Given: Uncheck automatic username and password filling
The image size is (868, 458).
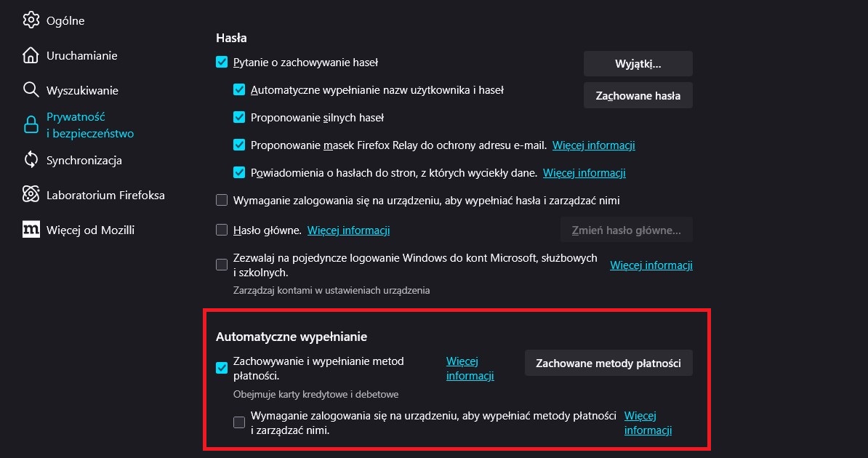Looking at the screenshot, I should [x=239, y=90].
